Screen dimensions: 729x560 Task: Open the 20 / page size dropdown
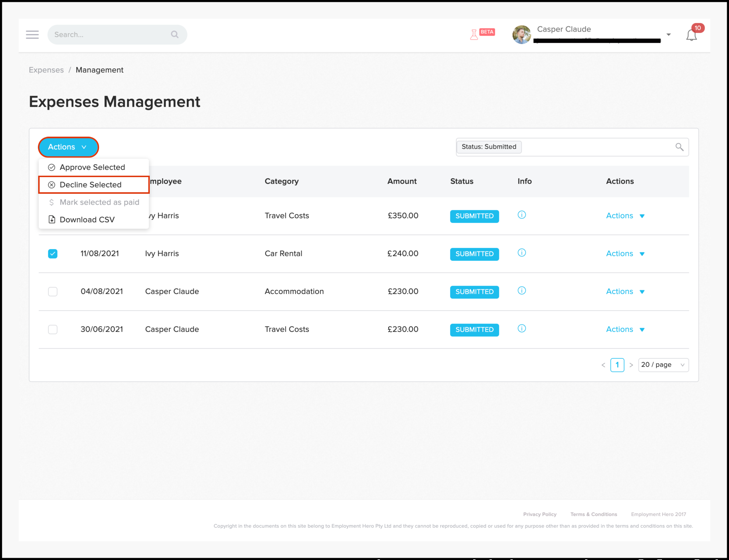[663, 365]
